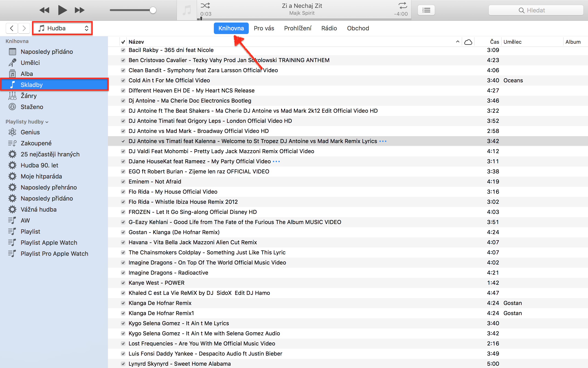Open Playlist Apple Watch
588x368 pixels.
pos(54,243)
